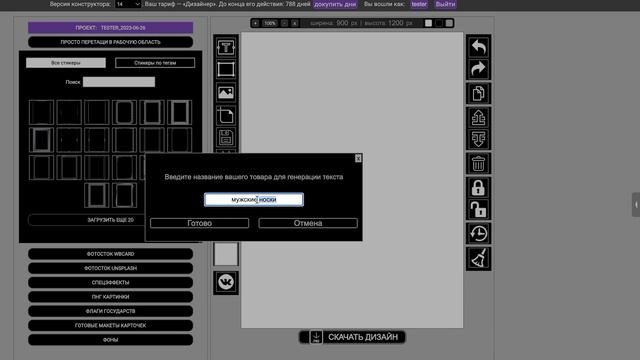Open the history clock icon

478,233
